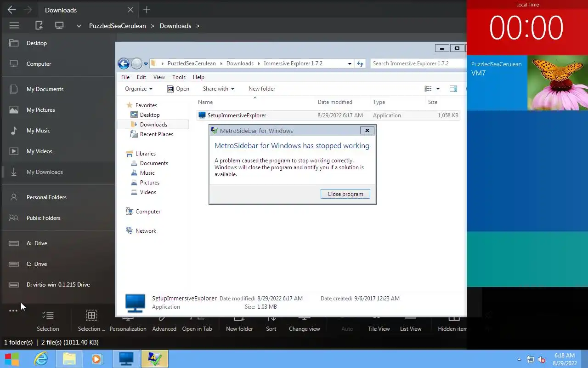Expand the breadcrumb history chevron
The image size is (588, 368).
tap(79, 26)
